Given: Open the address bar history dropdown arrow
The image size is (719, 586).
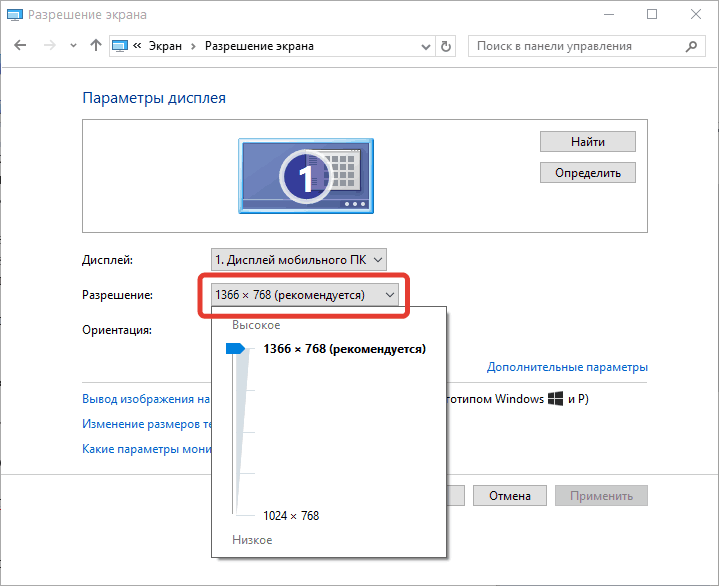Looking at the screenshot, I should 425,46.
